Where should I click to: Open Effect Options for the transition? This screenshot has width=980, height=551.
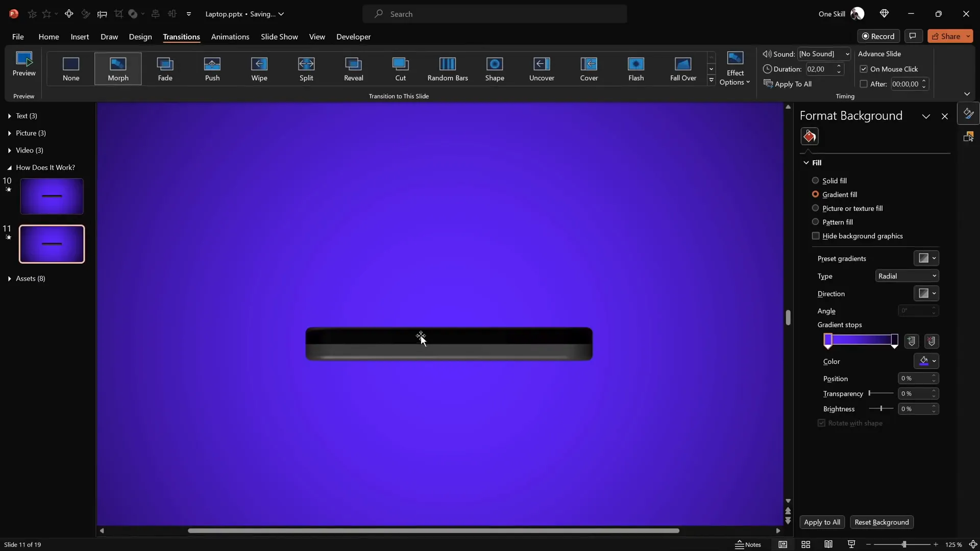pyautogui.click(x=736, y=69)
